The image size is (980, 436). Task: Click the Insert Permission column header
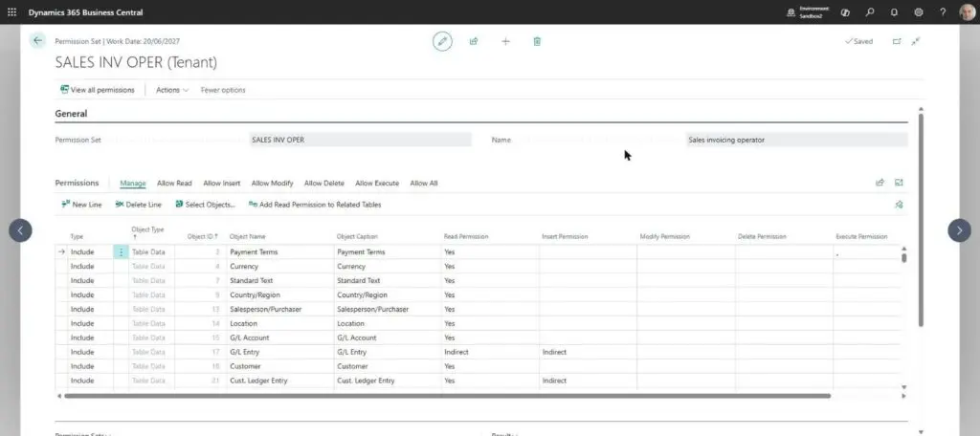click(565, 237)
